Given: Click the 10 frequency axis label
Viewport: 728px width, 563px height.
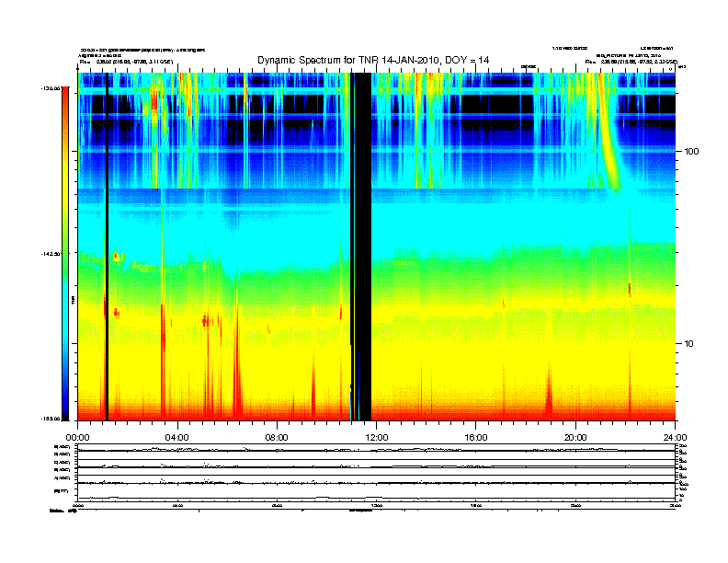Looking at the screenshot, I should point(689,344).
